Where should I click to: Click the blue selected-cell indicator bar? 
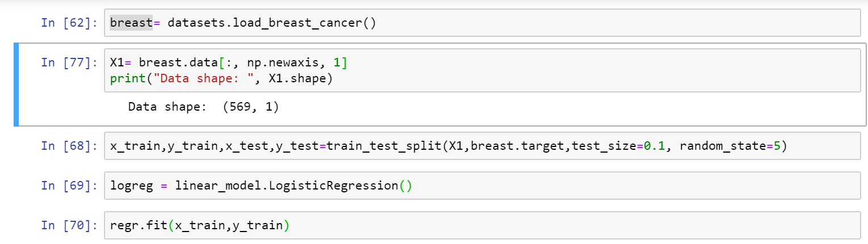[16, 84]
